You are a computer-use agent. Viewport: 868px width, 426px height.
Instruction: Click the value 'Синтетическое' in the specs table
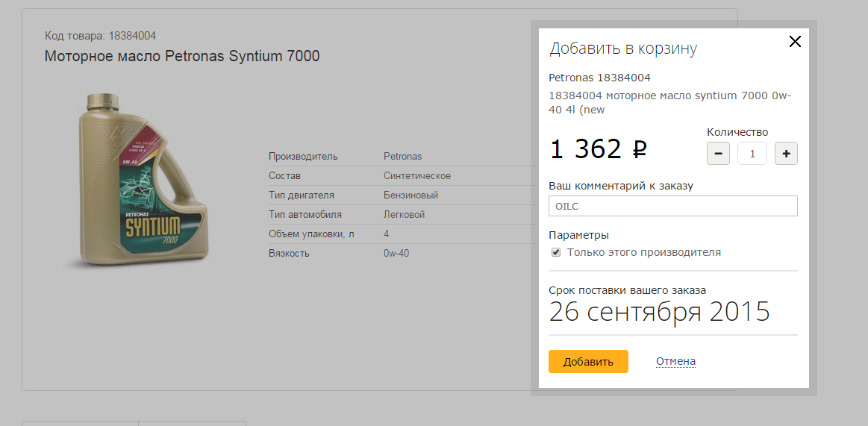click(417, 176)
